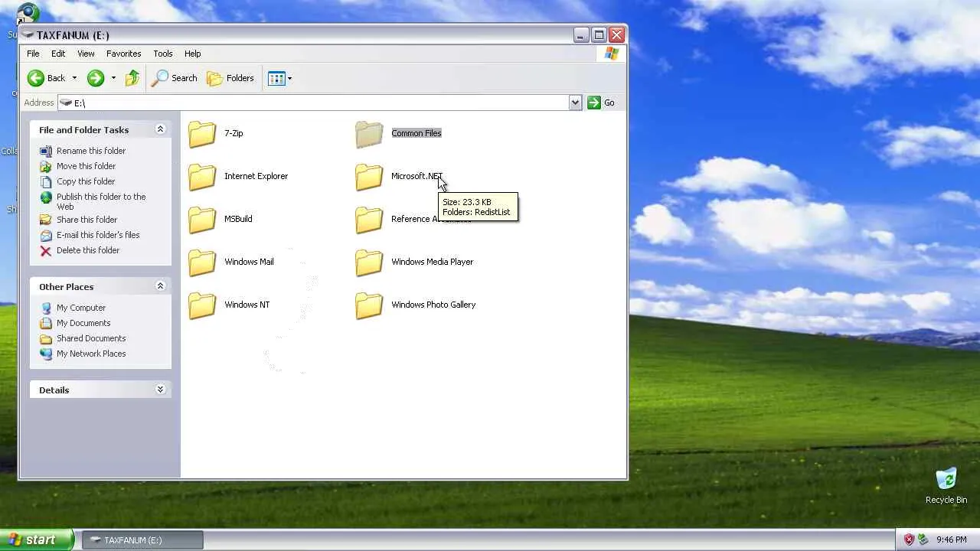Click Delete this folder link
Viewport: 980px width, 551px height.
(x=88, y=250)
